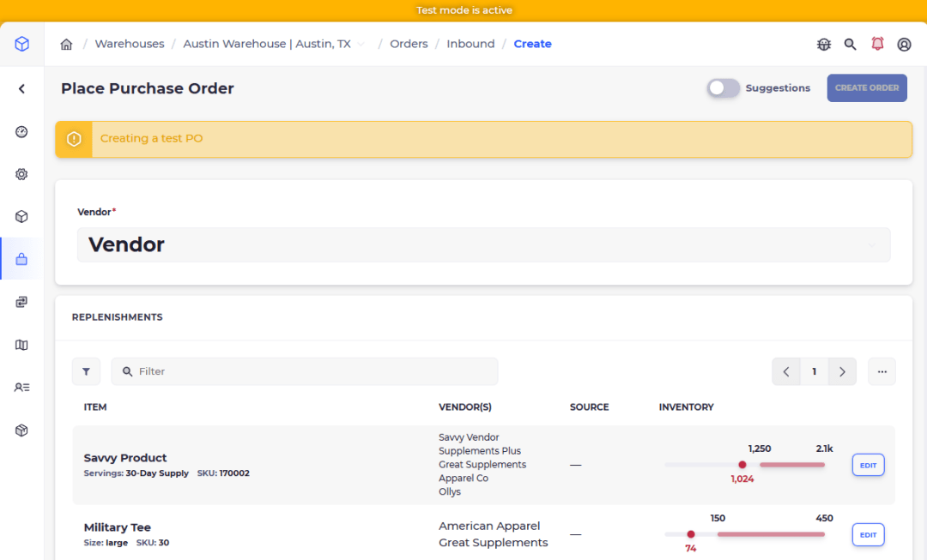Expand the Vendor dropdown field
Image resolution: width=927 pixels, height=560 pixels.
(x=483, y=244)
